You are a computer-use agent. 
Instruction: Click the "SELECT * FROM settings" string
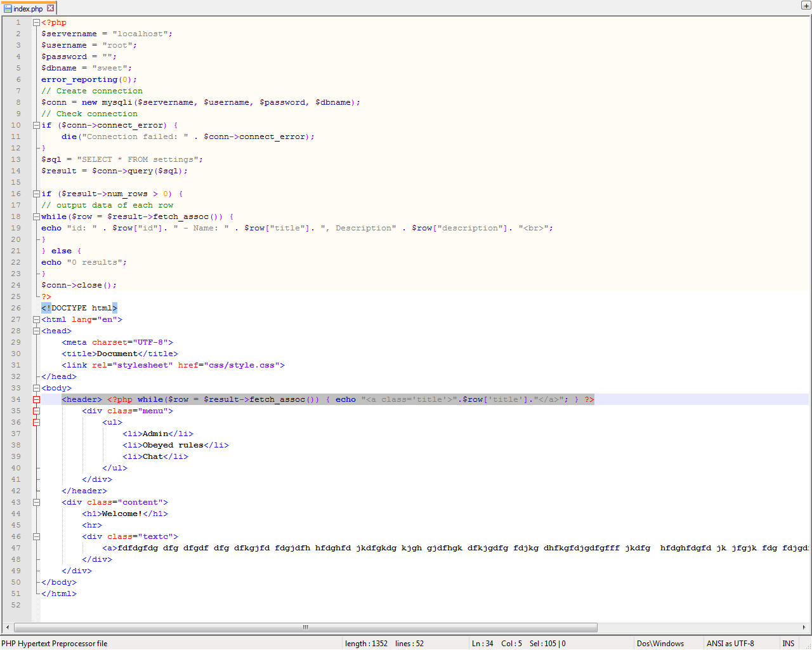(138, 159)
